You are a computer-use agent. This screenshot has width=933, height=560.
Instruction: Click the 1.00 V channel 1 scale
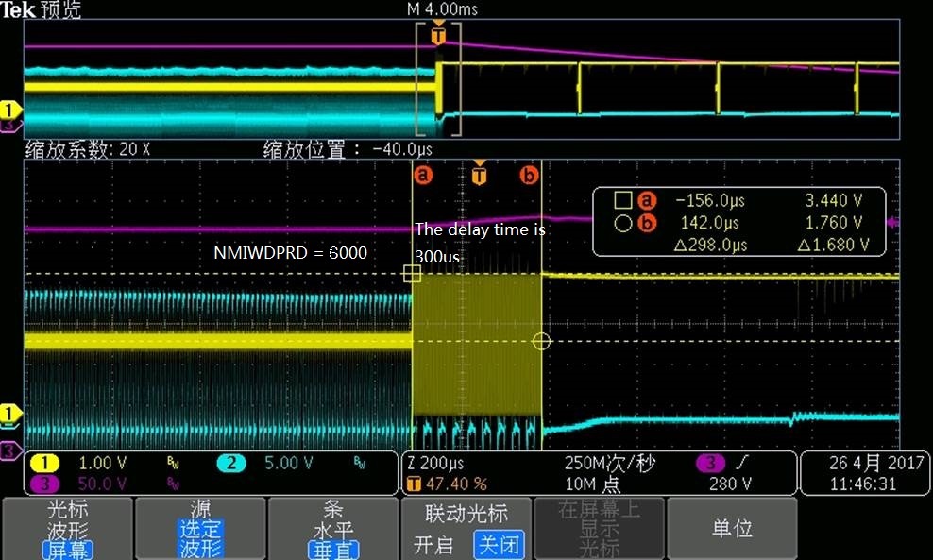(x=103, y=463)
